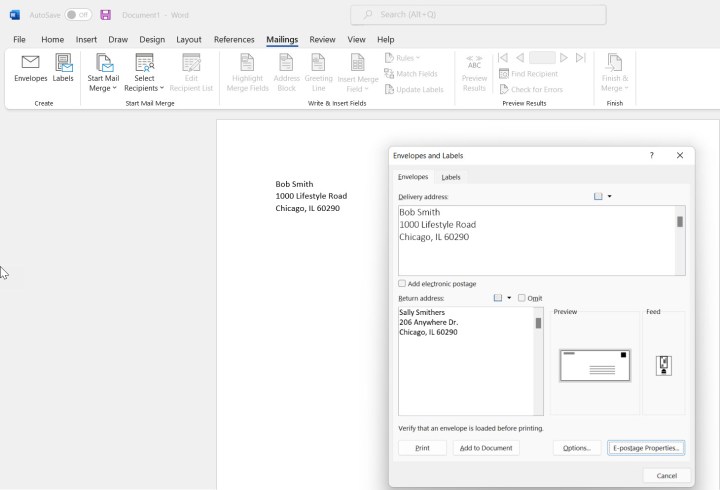This screenshot has height=490, width=720.
Task: Click the Options... button
Action: pos(577,448)
